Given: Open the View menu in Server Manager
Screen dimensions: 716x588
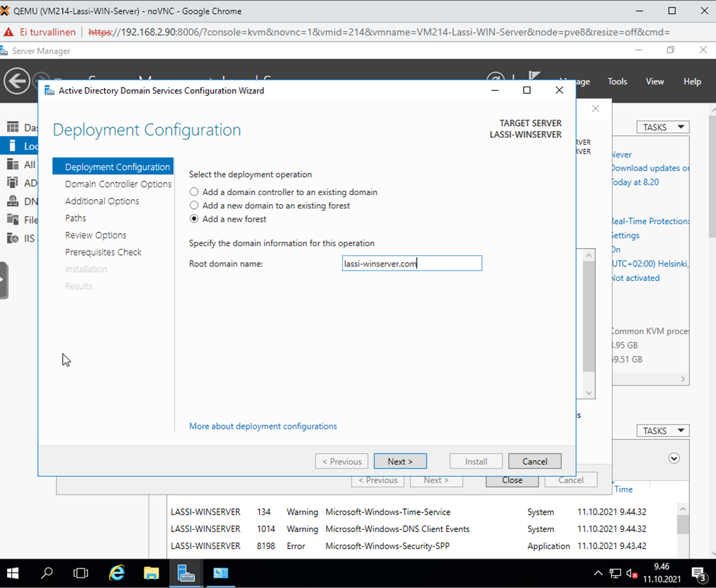Looking at the screenshot, I should pos(654,81).
